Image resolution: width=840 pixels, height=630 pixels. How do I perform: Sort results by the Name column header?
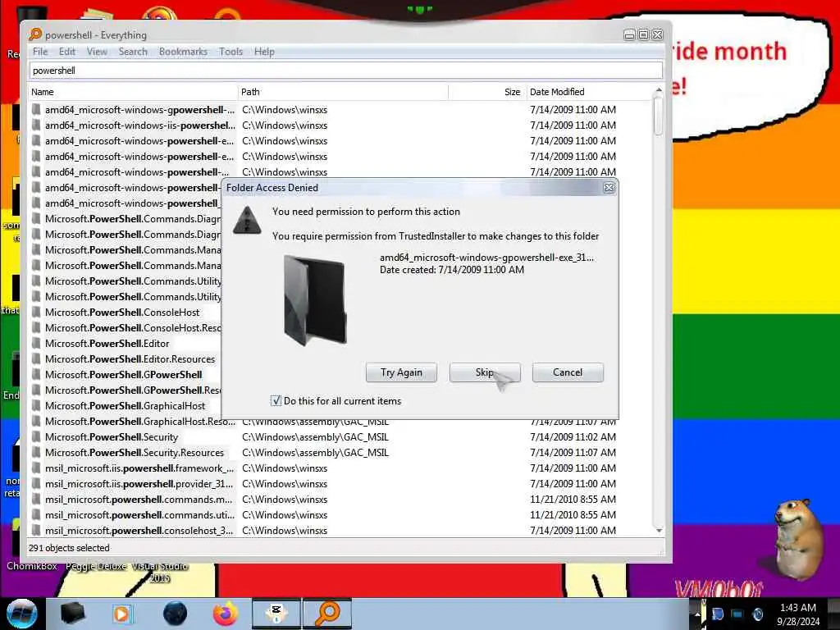tap(133, 92)
